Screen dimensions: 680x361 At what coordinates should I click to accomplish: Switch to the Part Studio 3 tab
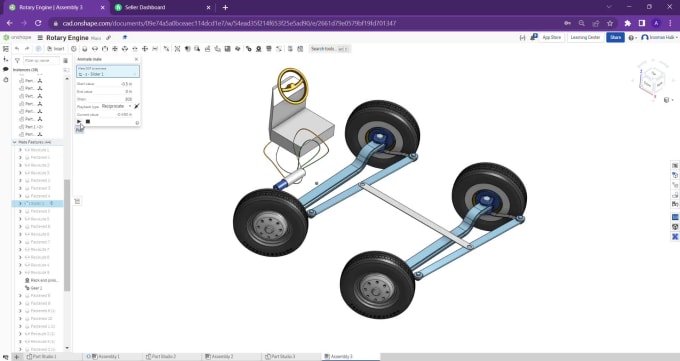(x=280, y=357)
